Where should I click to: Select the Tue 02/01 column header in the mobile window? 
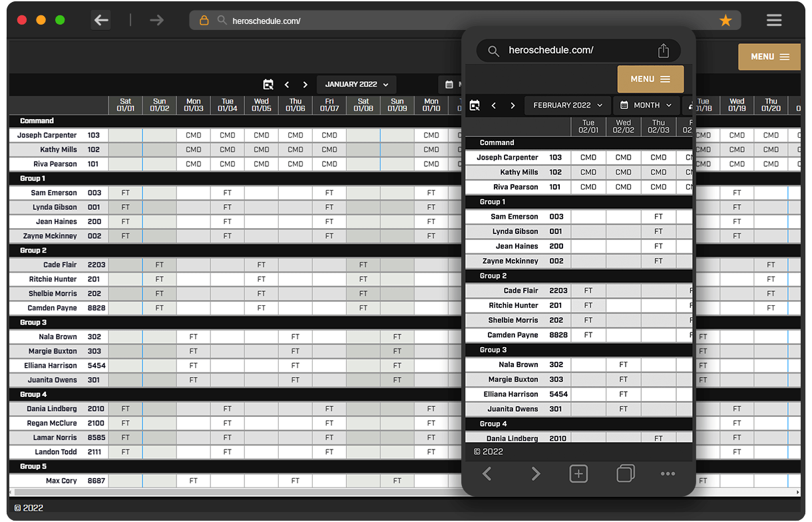coord(588,126)
